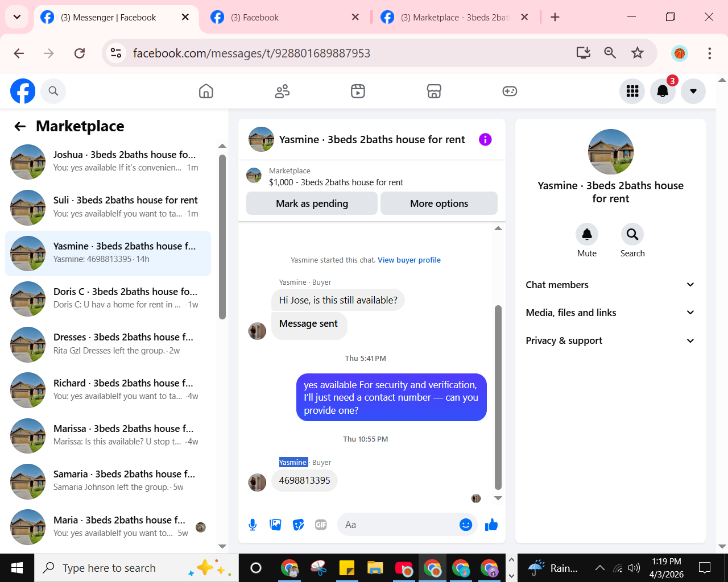Click the More options button
Screen dimensions: 728x582
pos(439,203)
